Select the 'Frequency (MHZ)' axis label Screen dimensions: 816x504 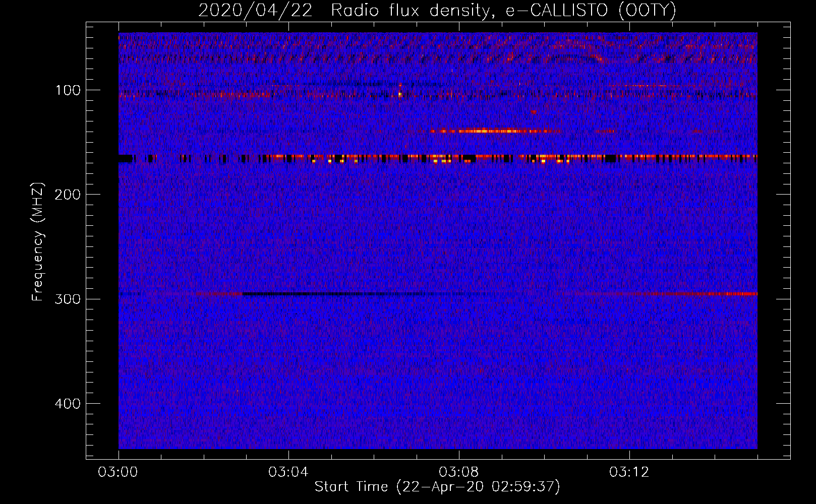click(x=38, y=241)
